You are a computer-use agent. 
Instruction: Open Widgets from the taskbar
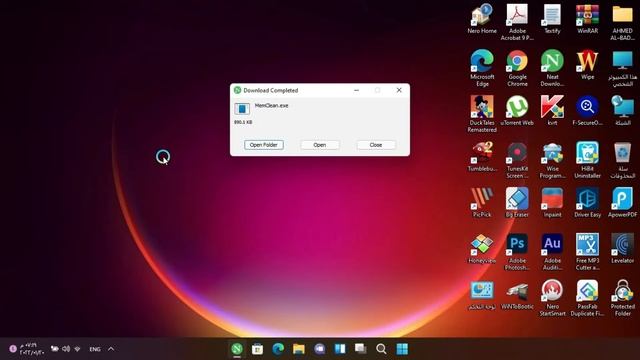click(340, 349)
